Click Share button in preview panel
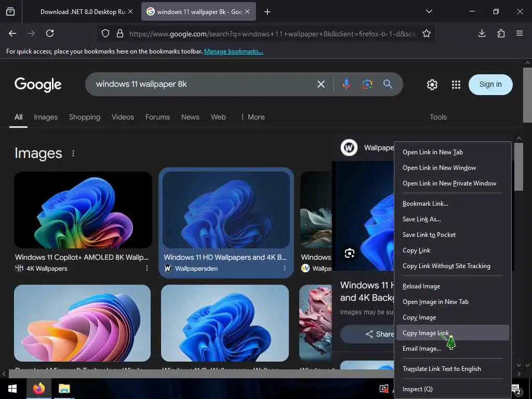 pyautogui.click(x=368, y=334)
